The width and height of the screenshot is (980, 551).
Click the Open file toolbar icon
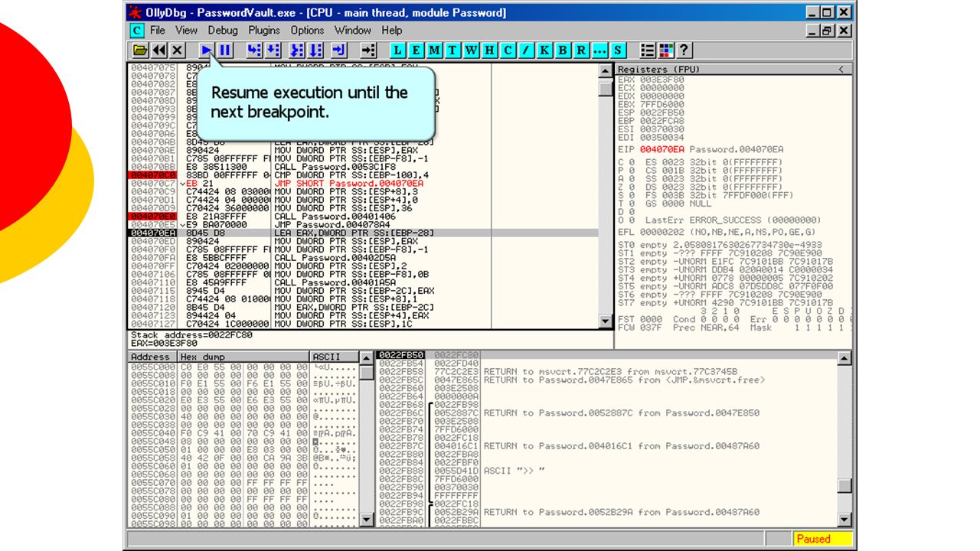coord(140,50)
